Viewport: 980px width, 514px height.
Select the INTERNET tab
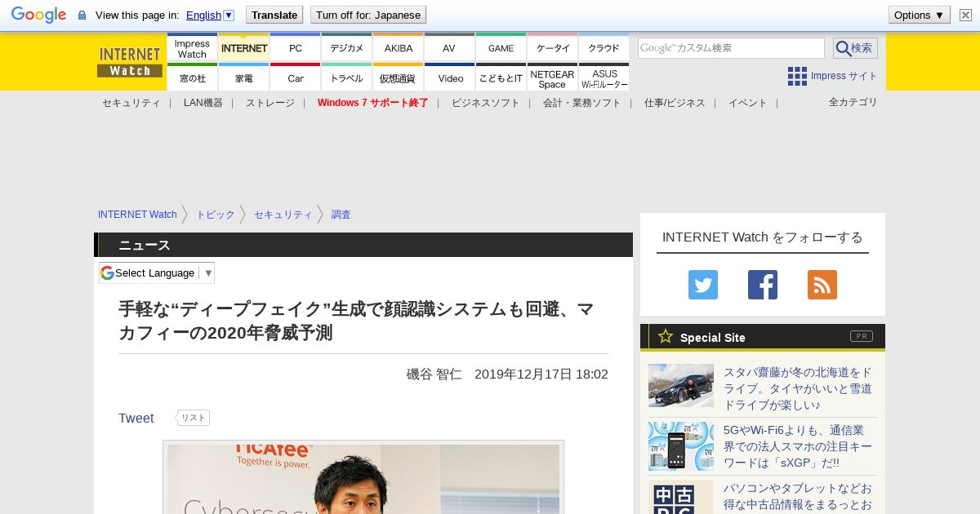point(243,48)
